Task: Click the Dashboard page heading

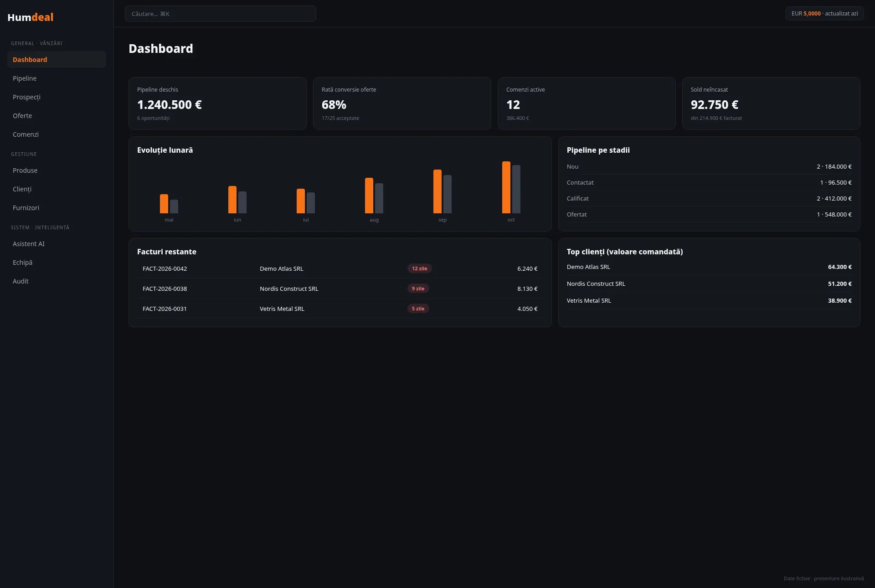Action: 161,49
